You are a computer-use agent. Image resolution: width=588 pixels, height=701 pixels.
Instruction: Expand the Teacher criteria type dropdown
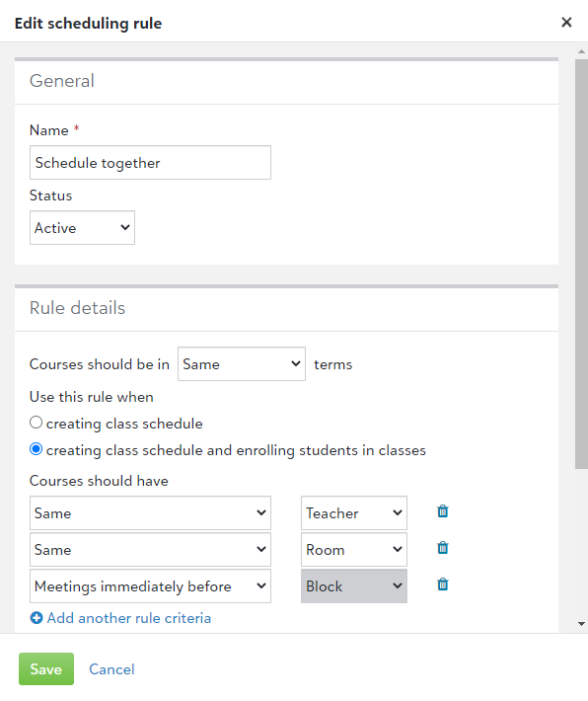pos(354,512)
